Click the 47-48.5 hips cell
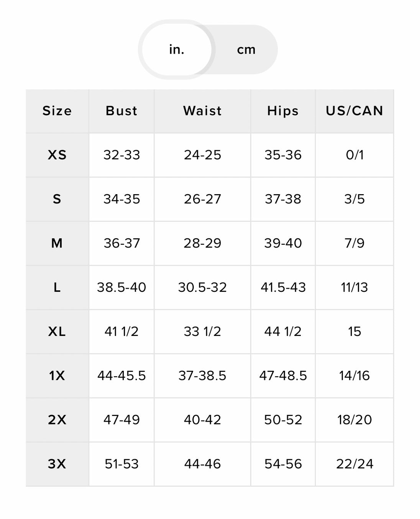 (x=283, y=376)
